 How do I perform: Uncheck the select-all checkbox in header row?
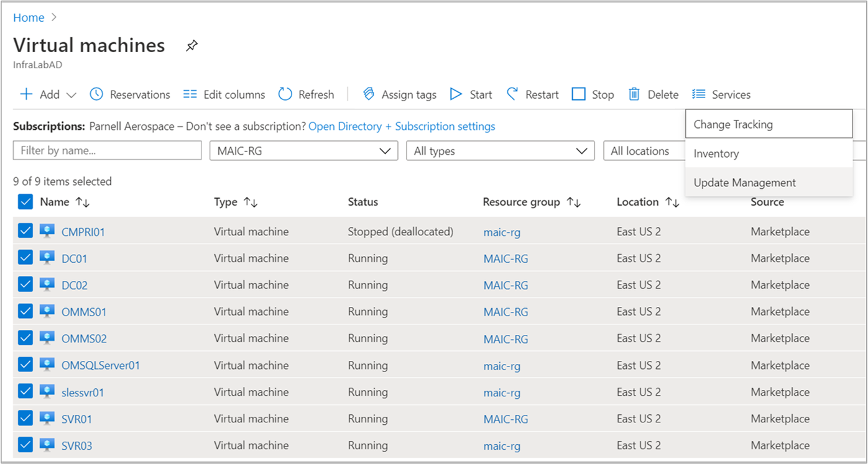coord(25,202)
